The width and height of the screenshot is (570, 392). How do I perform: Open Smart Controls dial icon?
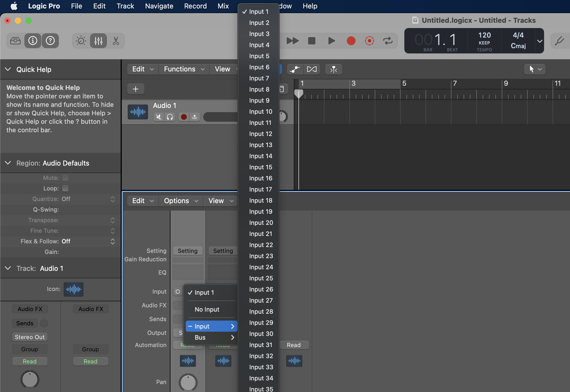click(x=81, y=41)
